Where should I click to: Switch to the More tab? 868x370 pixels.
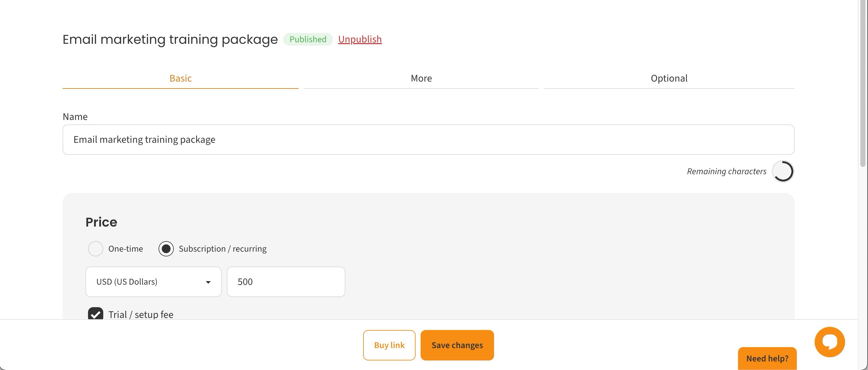pos(421,78)
